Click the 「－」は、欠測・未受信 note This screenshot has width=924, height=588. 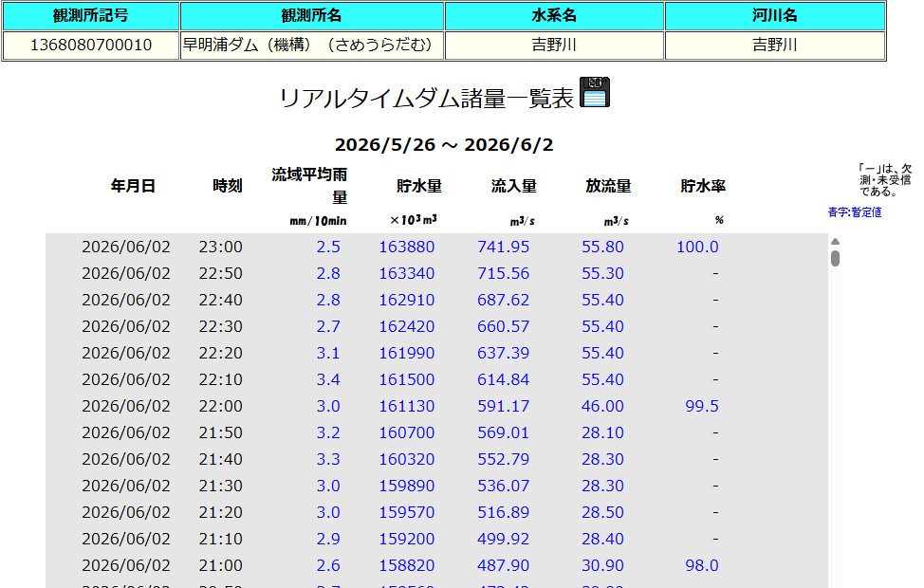885,179
